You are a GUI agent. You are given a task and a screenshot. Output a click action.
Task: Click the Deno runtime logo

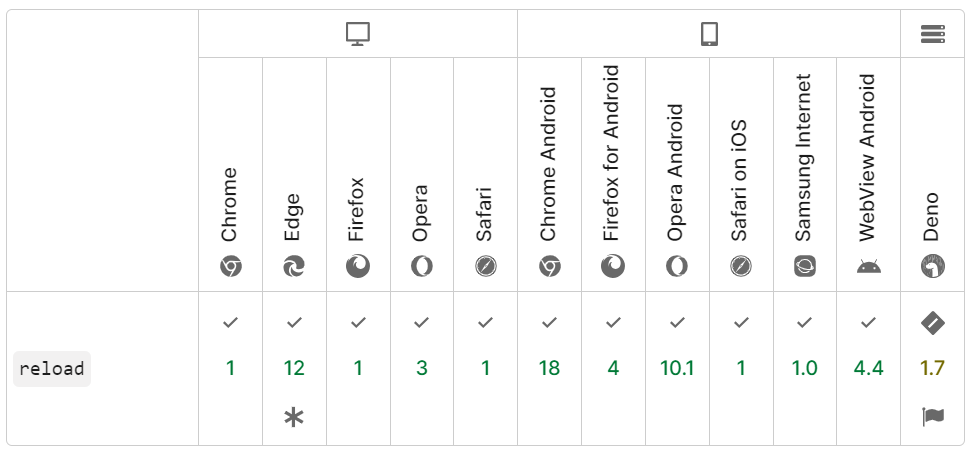pos(932,267)
